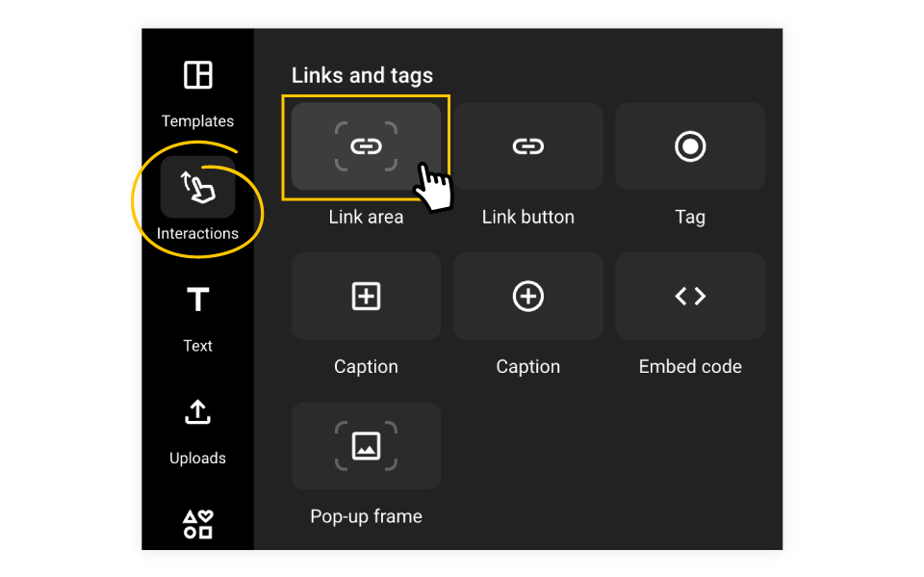Click the highlighted Link area tile

(x=366, y=146)
